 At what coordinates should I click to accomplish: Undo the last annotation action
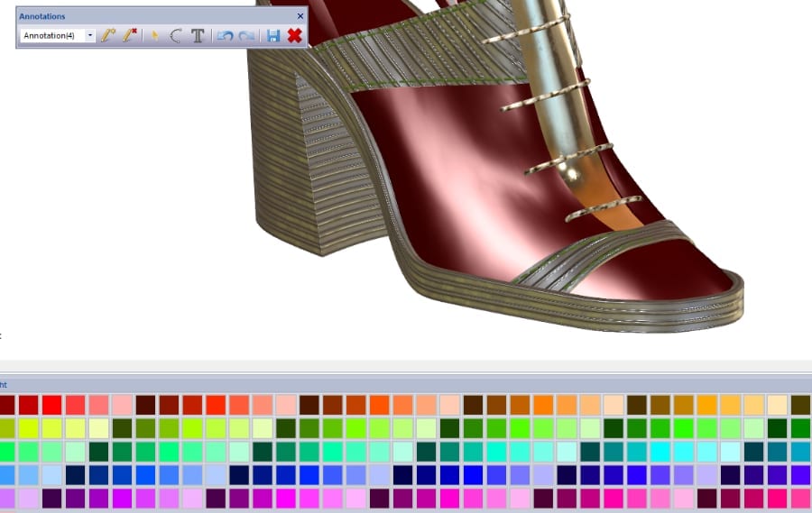point(225,36)
